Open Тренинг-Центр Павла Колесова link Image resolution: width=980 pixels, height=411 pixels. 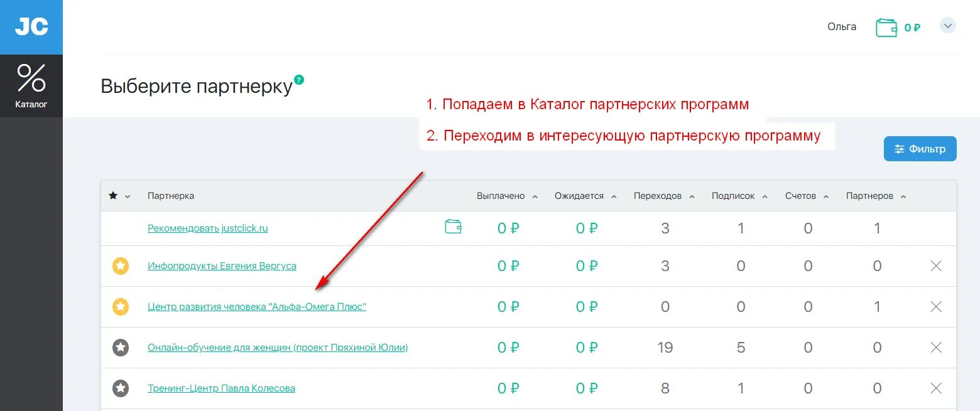point(221,388)
